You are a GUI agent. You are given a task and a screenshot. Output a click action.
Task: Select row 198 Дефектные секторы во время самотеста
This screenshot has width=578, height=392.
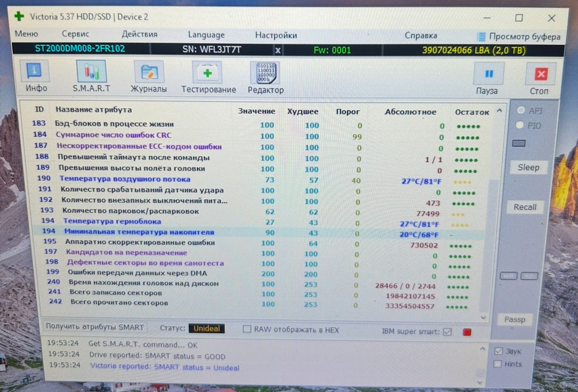click(x=258, y=263)
